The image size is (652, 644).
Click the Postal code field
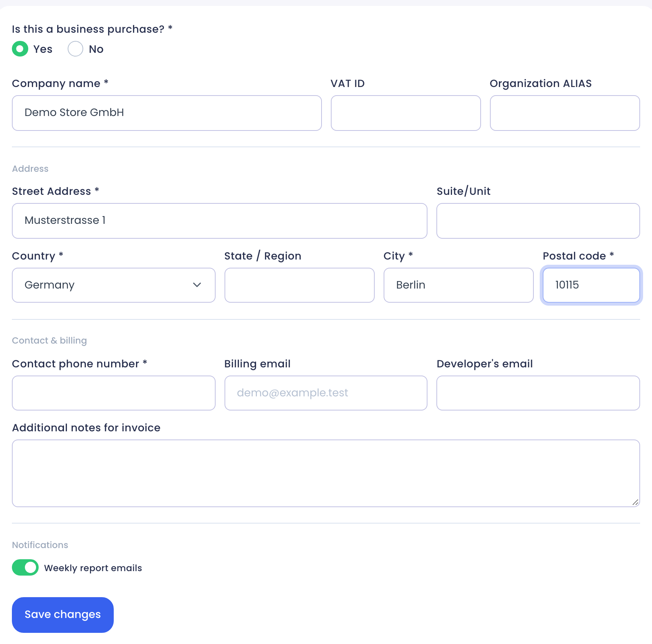coord(591,285)
